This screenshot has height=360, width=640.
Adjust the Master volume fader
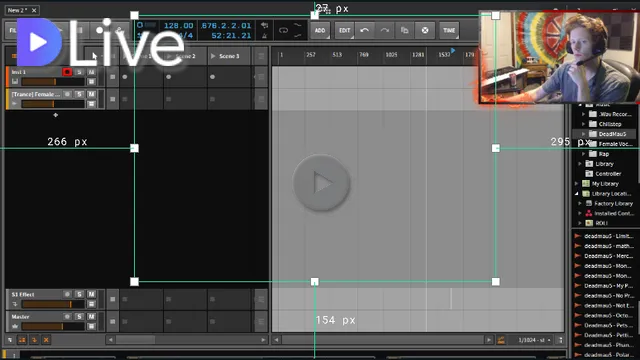tap(53, 327)
